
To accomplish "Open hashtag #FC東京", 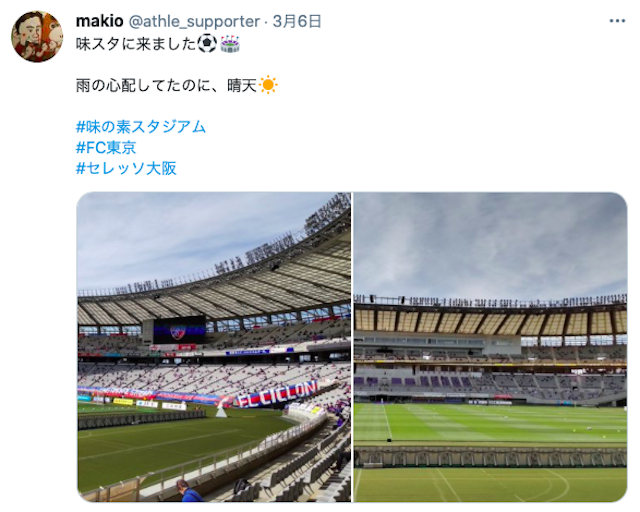I will (106, 147).
